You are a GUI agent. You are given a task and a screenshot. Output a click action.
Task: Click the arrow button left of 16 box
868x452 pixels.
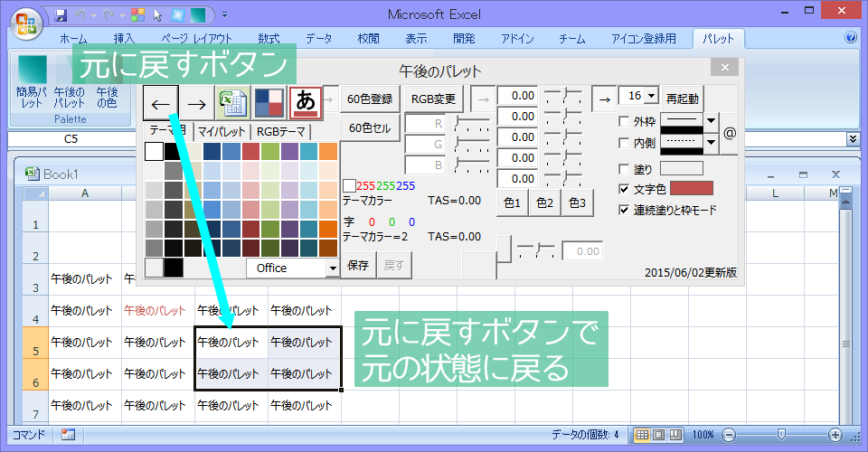[605, 99]
